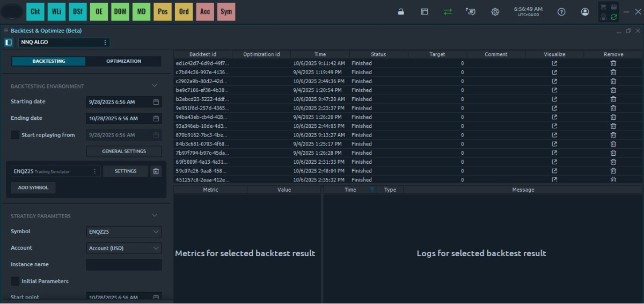Check the Initial Parameters checkbox
Viewport: 644px width, 304px height.
click(15, 281)
